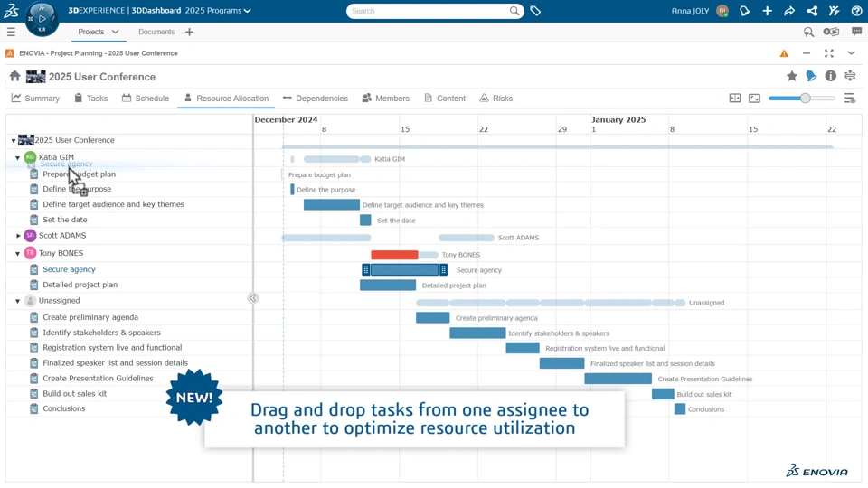This screenshot has height=488, width=868.
Task: Expand the widget to full screen
Action: [829, 53]
